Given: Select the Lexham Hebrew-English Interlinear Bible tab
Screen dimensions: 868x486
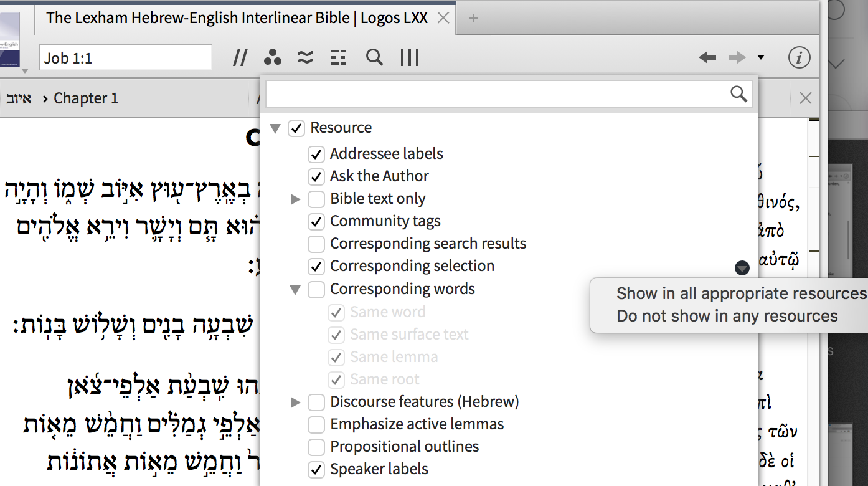Looking at the screenshot, I should click(237, 18).
